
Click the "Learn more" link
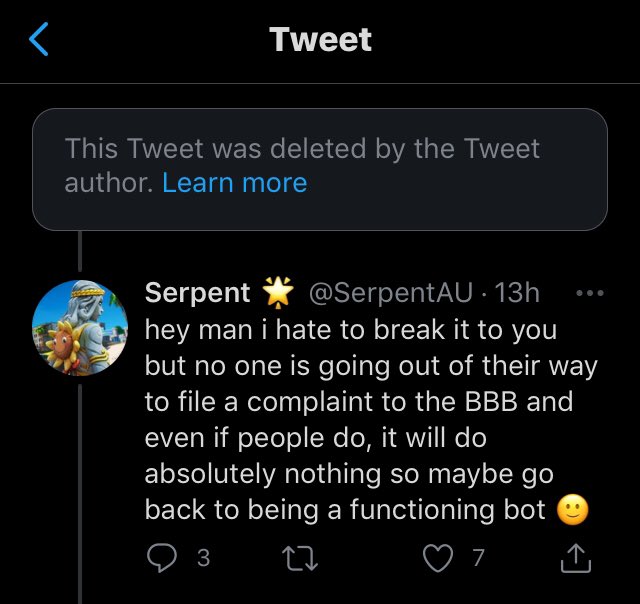pos(234,183)
